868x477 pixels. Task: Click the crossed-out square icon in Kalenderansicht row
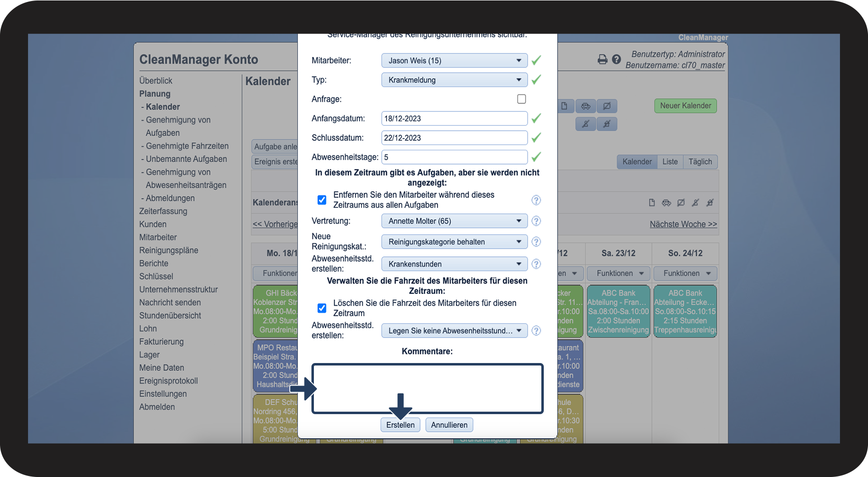coord(681,202)
